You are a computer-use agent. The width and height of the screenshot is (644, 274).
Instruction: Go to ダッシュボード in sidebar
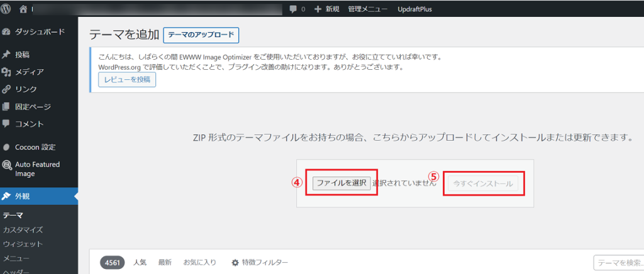pos(39,32)
